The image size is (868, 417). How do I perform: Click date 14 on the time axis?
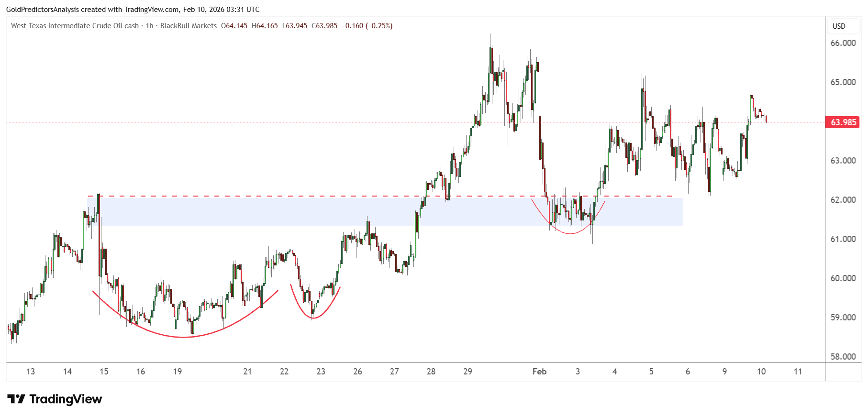pyautogui.click(x=67, y=372)
